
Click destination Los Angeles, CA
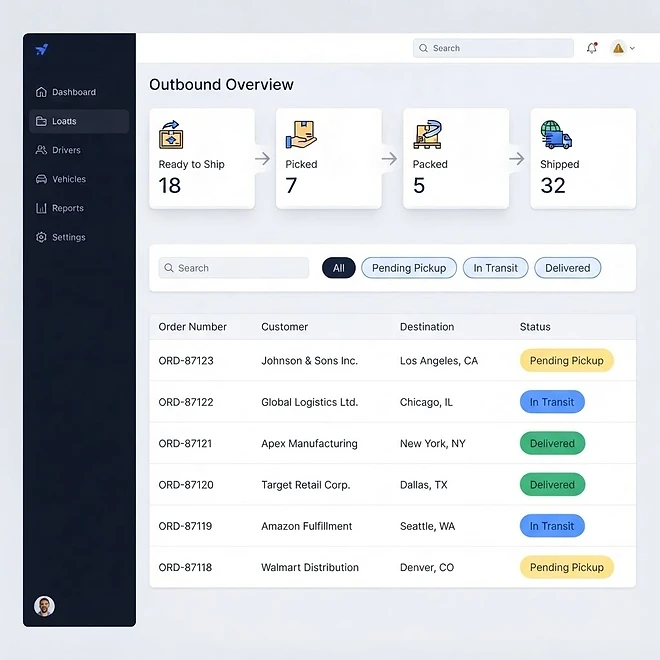[439, 361]
